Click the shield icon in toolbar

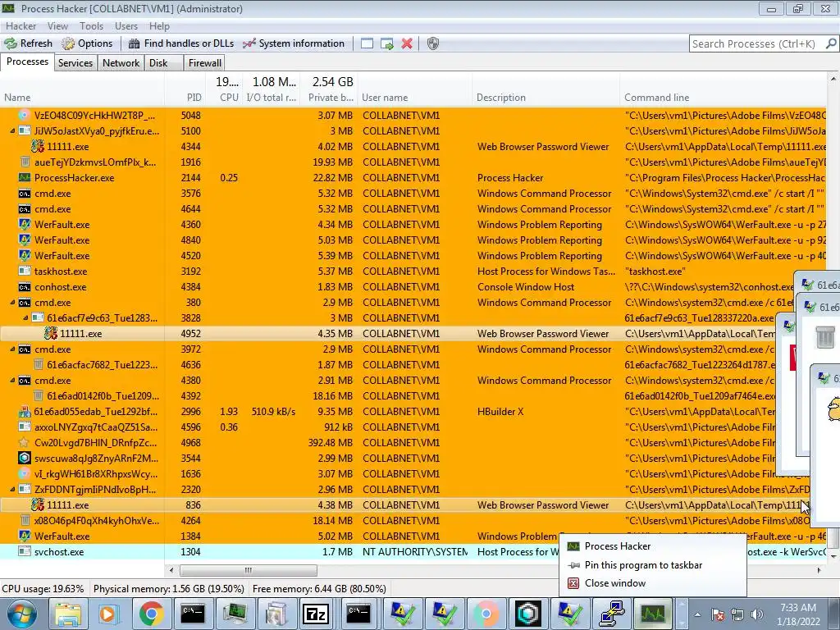pos(433,43)
